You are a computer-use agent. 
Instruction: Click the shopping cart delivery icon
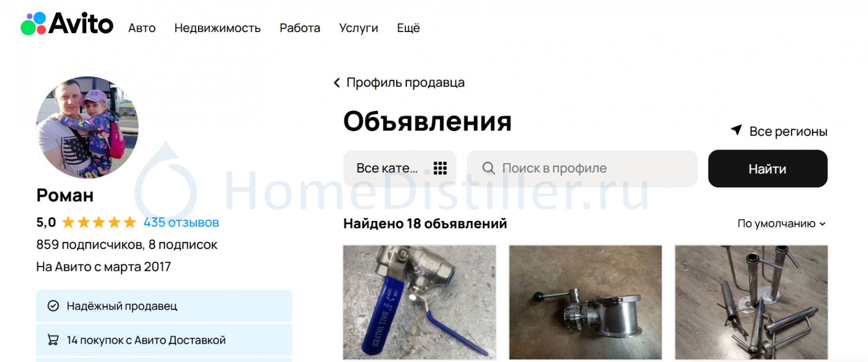[53, 340]
